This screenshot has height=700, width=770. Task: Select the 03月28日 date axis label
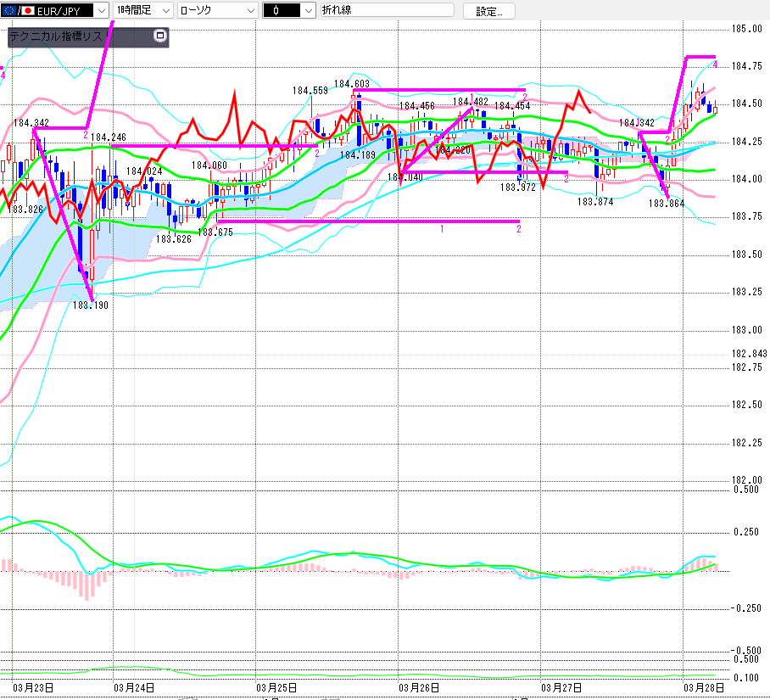704,687
